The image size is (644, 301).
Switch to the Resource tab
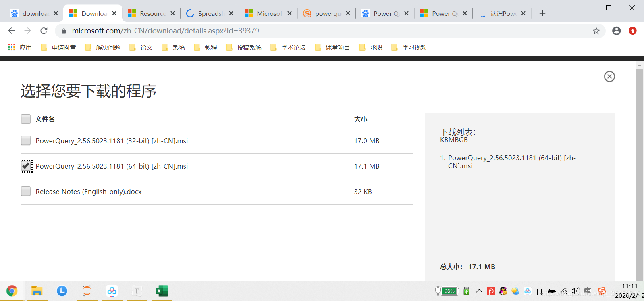tap(151, 13)
